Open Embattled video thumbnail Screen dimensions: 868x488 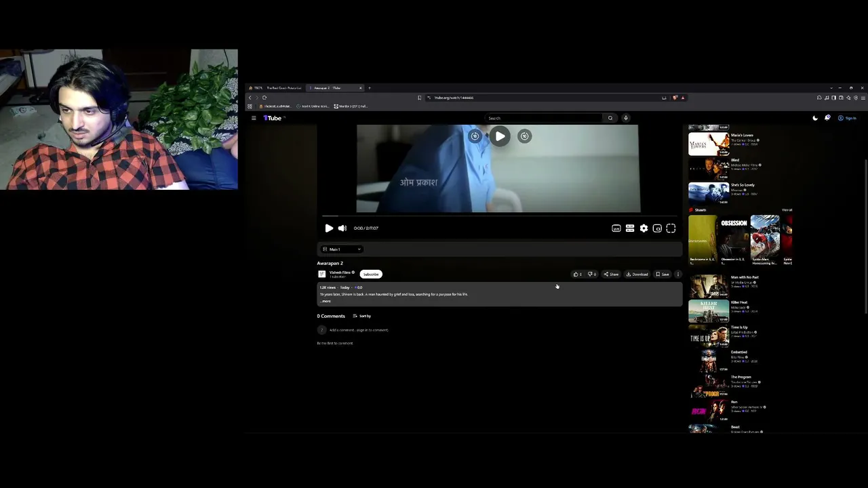(x=709, y=361)
